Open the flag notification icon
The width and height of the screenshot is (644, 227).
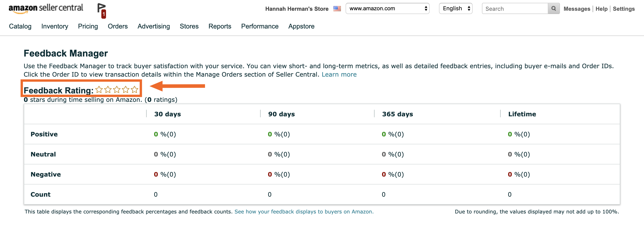coord(102,11)
